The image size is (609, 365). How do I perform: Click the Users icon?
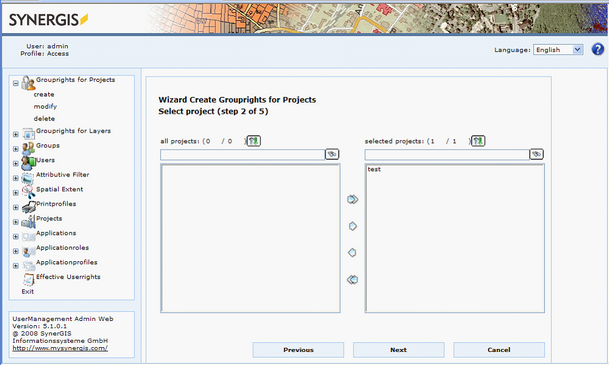28,163
